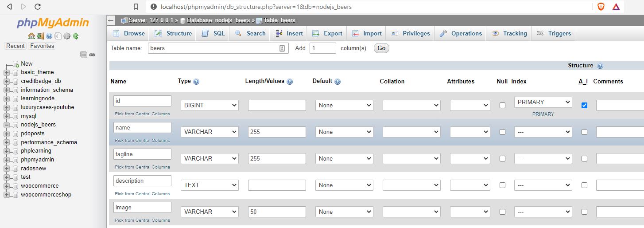The width and height of the screenshot is (644, 228).
Task: Click Default column help icon
Action: click(x=338, y=82)
